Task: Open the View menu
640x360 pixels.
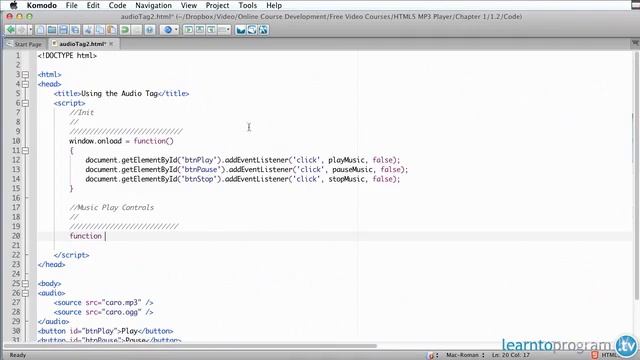Action: pyautogui.click(x=189, y=5)
